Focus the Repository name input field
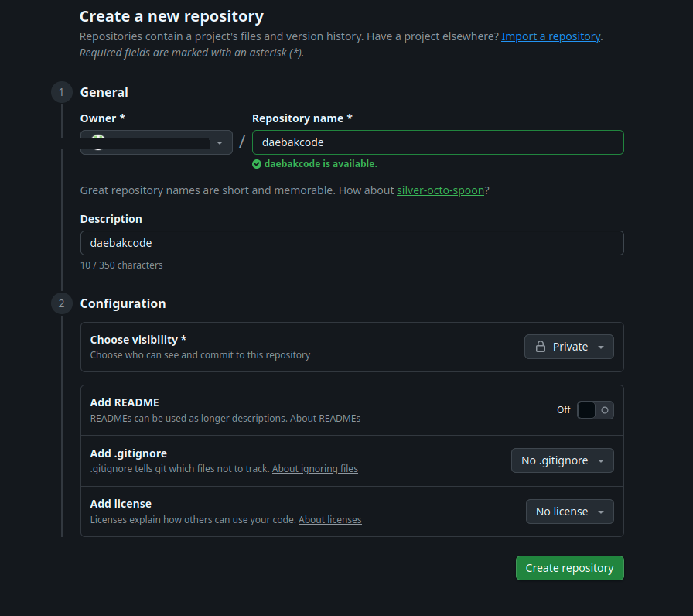The height and width of the screenshot is (616, 693). 438,142
